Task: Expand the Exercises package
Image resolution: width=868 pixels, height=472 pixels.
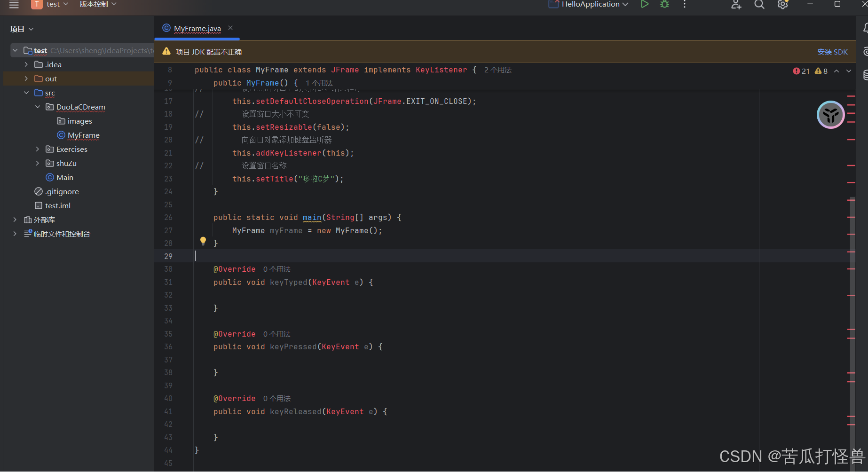Action: [38, 149]
